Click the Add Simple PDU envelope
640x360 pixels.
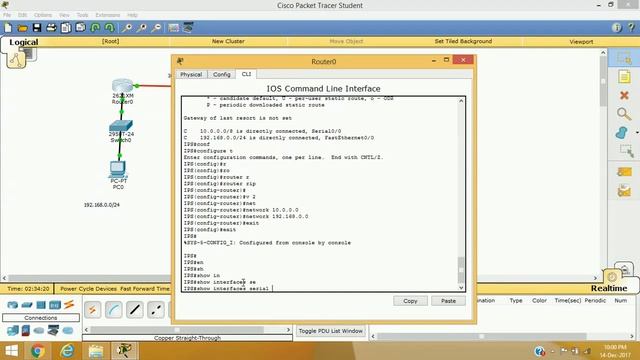pos(624,172)
